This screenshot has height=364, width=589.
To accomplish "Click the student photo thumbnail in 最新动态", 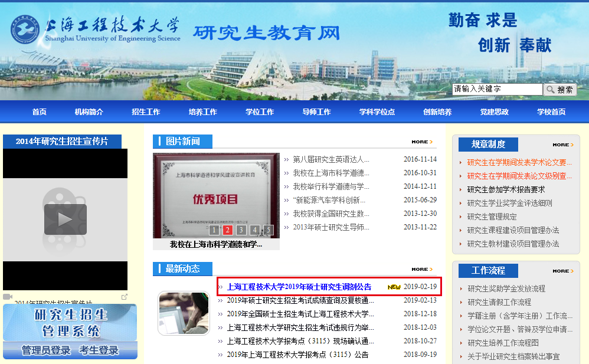I will [184, 313].
